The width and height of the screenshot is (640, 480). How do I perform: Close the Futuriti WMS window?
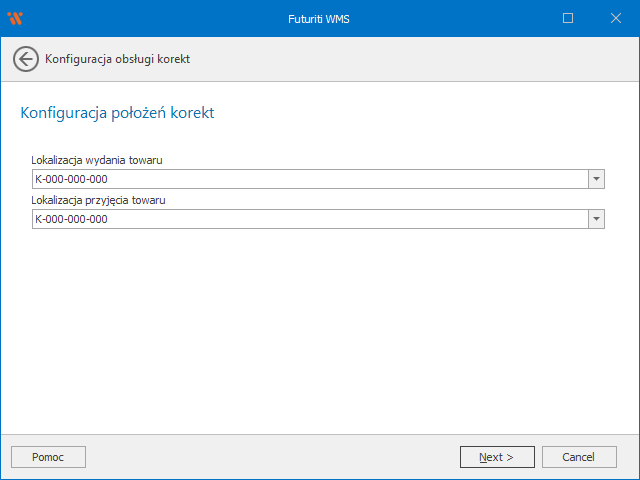(x=614, y=18)
